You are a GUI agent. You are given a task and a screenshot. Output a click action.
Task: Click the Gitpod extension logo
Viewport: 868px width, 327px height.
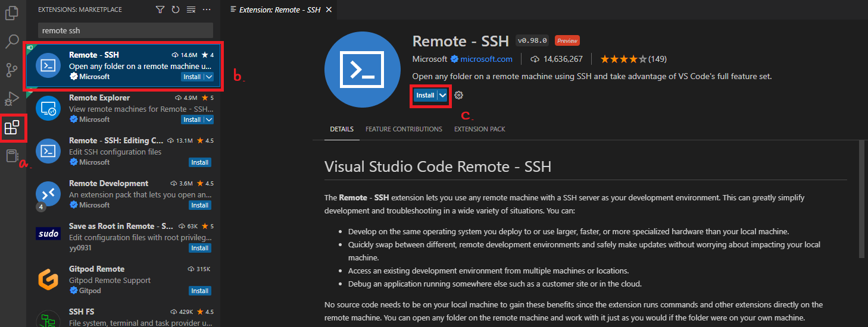coord(48,279)
